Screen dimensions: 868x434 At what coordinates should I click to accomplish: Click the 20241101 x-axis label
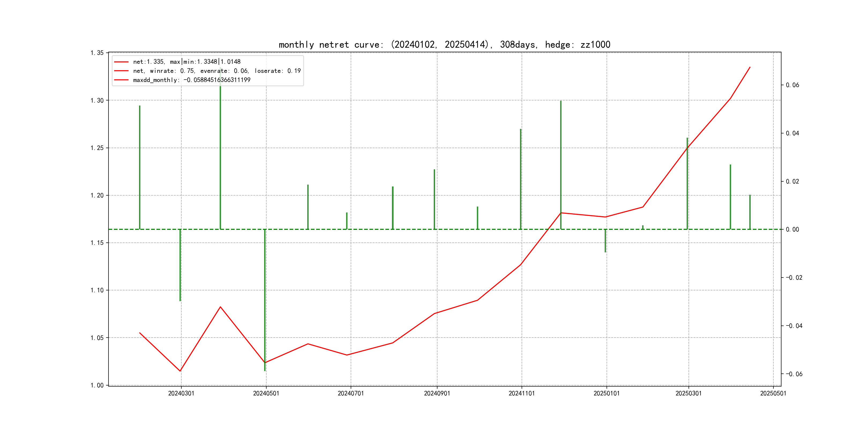pos(521,393)
